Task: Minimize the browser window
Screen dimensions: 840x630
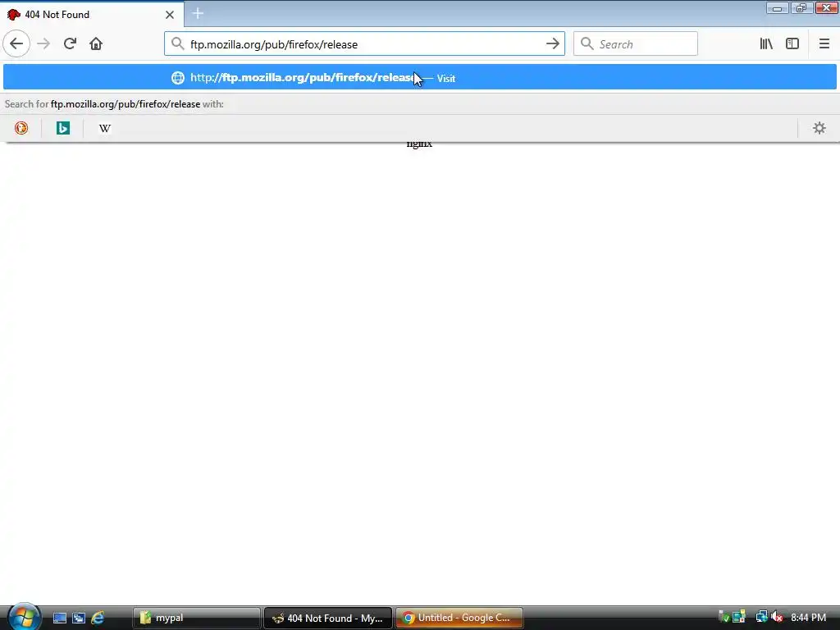Action: [777, 7]
